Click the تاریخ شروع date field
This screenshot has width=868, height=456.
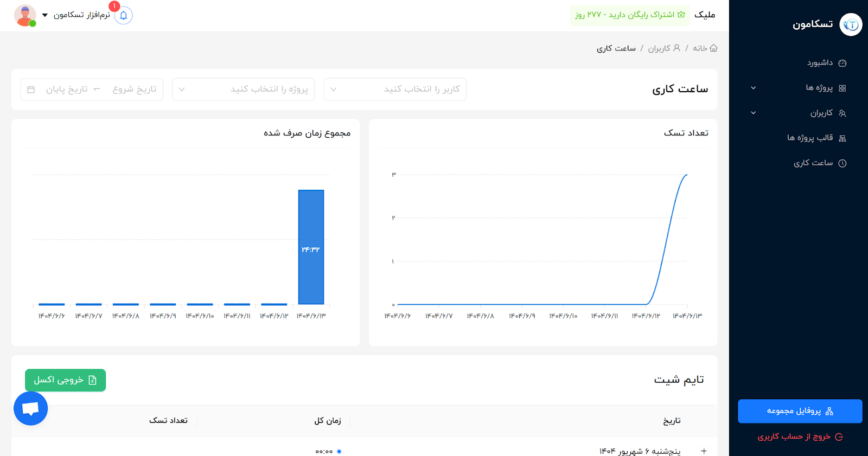click(134, 89)
